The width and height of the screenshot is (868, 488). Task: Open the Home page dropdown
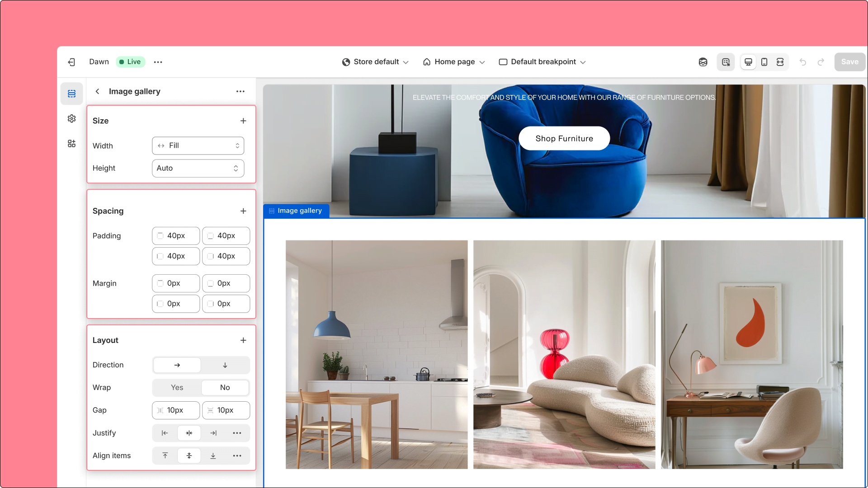point(454,62)
